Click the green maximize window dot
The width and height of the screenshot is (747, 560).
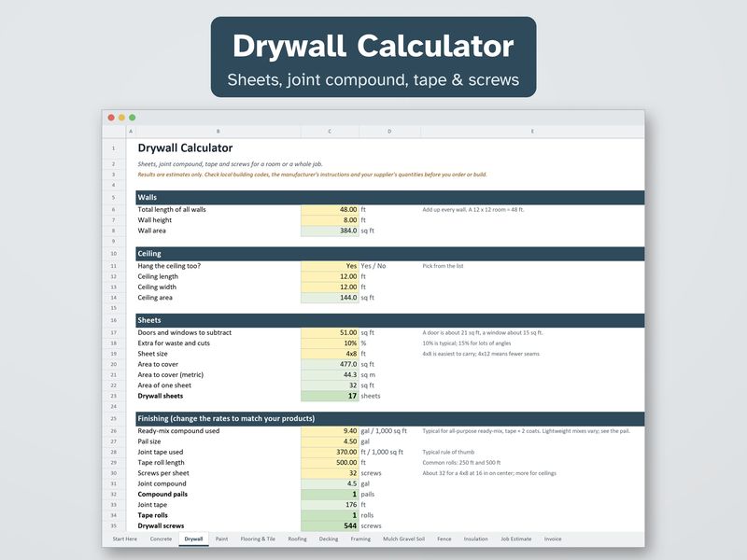(x=132, y=118)
